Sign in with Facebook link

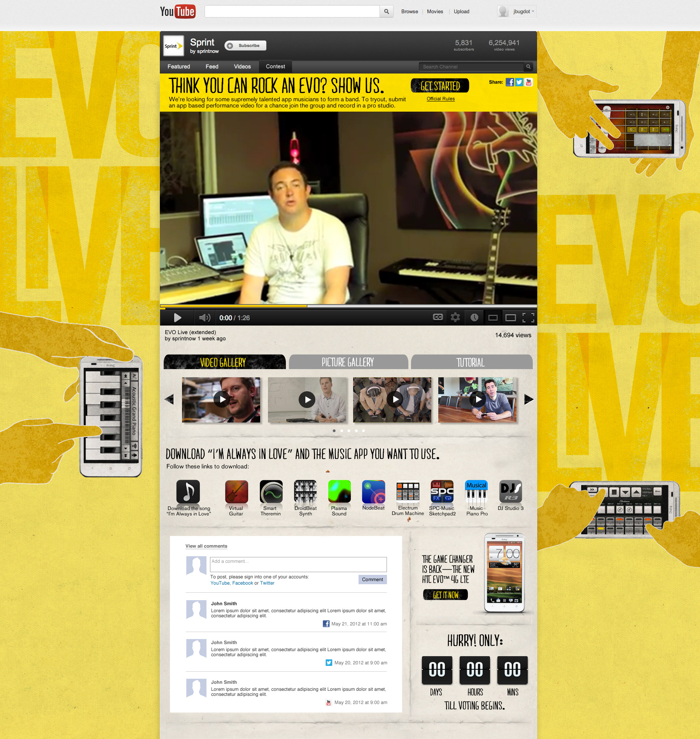(242, 583)
